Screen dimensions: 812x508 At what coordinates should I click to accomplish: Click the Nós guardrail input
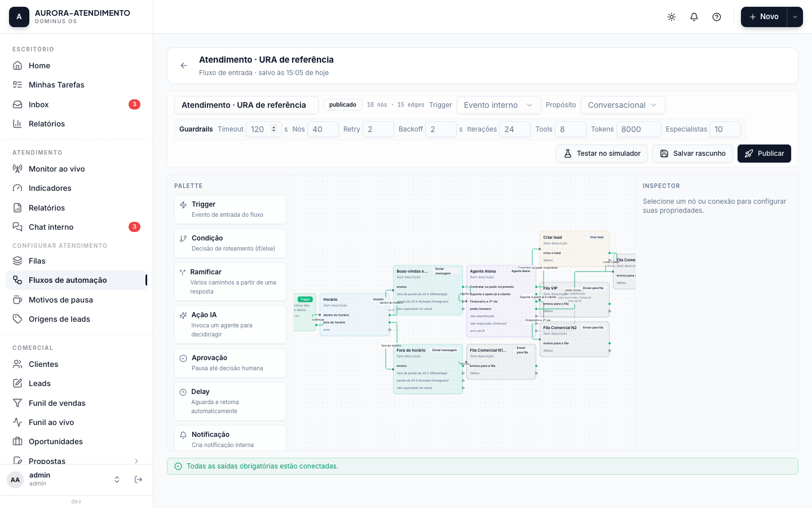click(x=323, y=129)
